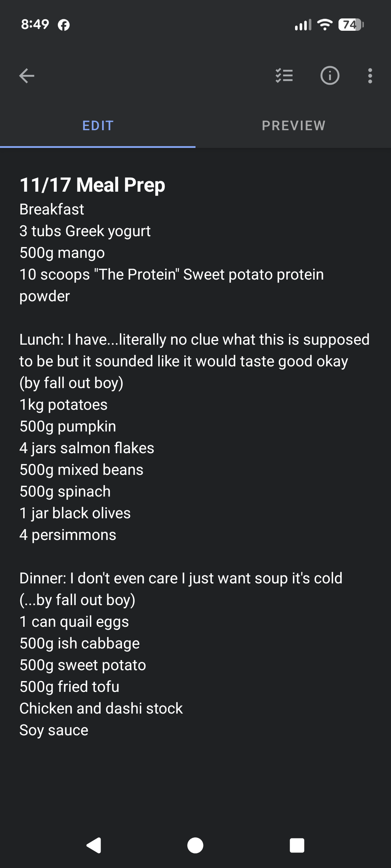Tap the back arrow icon
The width and height of the screenshot is (391, 868).
coord(27,76)
